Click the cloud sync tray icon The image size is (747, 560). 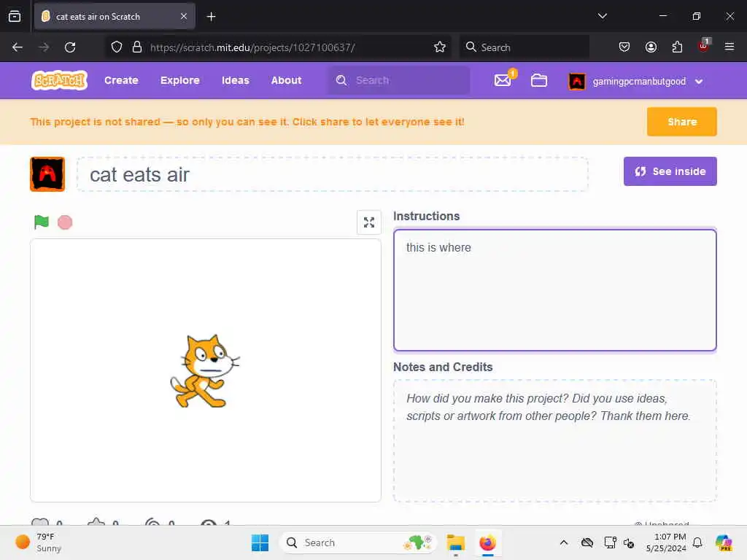click(587, 542)
